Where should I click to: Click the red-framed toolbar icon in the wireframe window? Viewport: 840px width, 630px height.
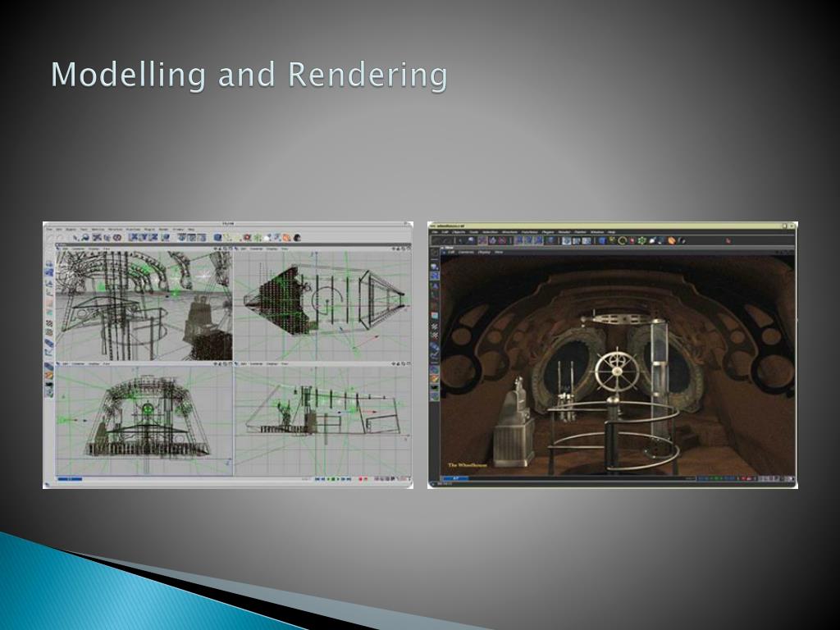pyautogui.click(x=247, y=237)
